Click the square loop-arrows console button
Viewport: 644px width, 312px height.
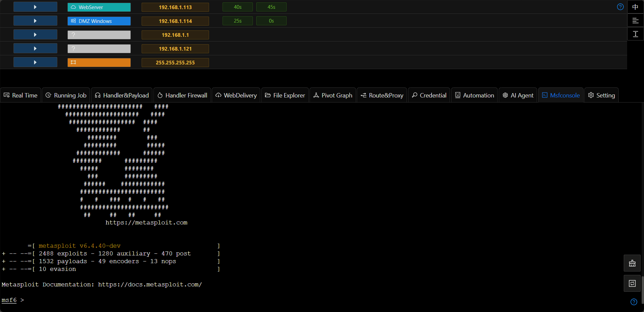pyautogui.click(x=632, y=283)
